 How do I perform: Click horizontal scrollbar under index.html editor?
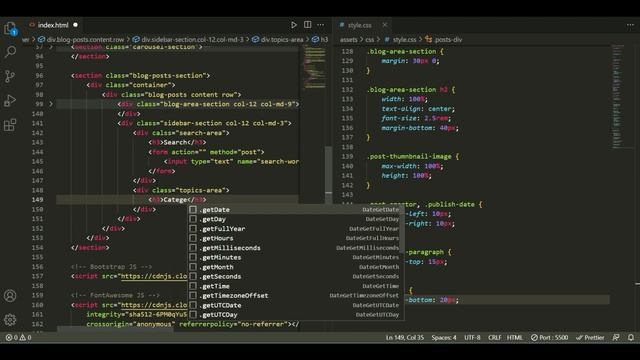(115, 329)
